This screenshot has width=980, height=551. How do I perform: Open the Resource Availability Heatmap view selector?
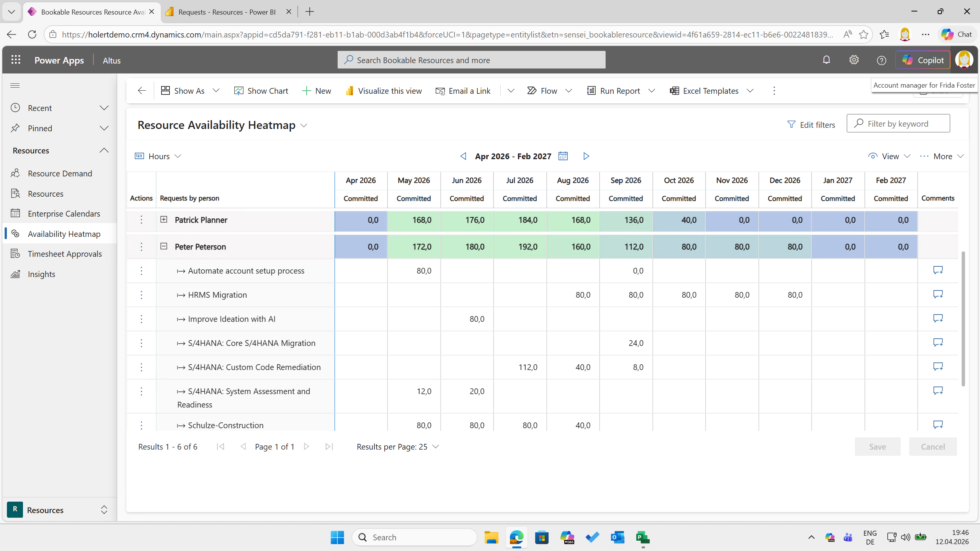coord(304,126)
